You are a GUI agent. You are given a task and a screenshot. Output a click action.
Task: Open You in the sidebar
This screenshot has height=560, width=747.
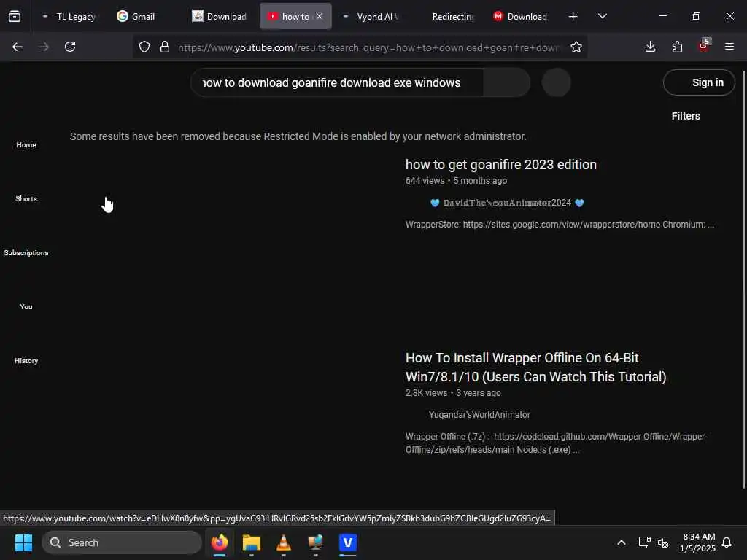tap(26, 307)
